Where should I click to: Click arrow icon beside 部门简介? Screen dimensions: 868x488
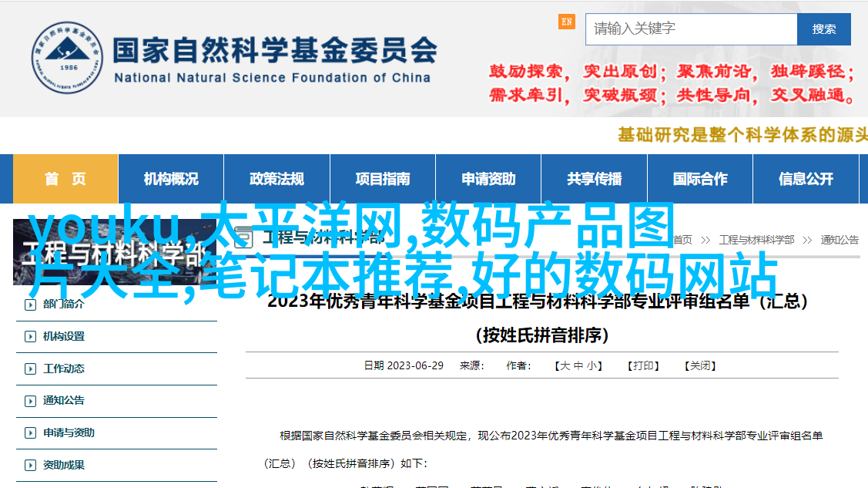coord(30,305)
